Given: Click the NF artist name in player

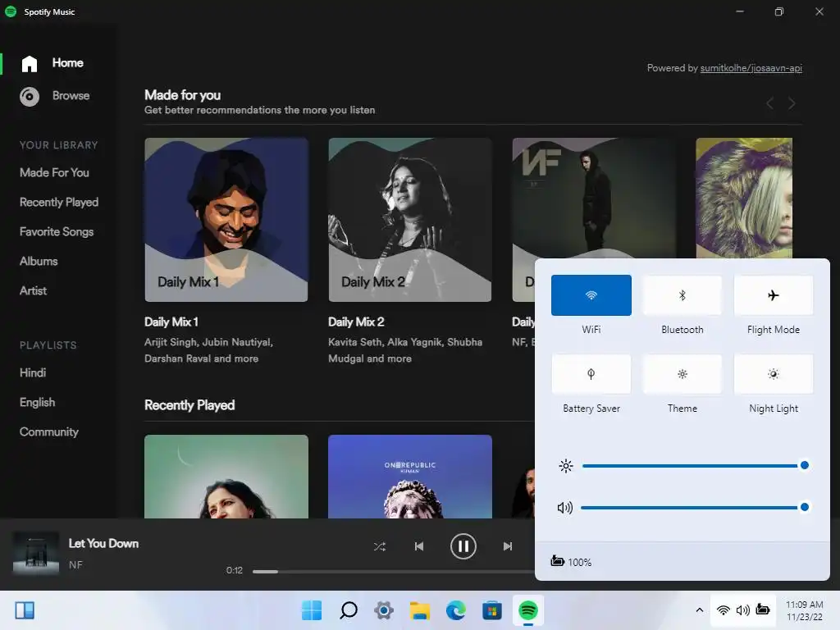Looking at the screenshot, I should [x=75, y=564].
